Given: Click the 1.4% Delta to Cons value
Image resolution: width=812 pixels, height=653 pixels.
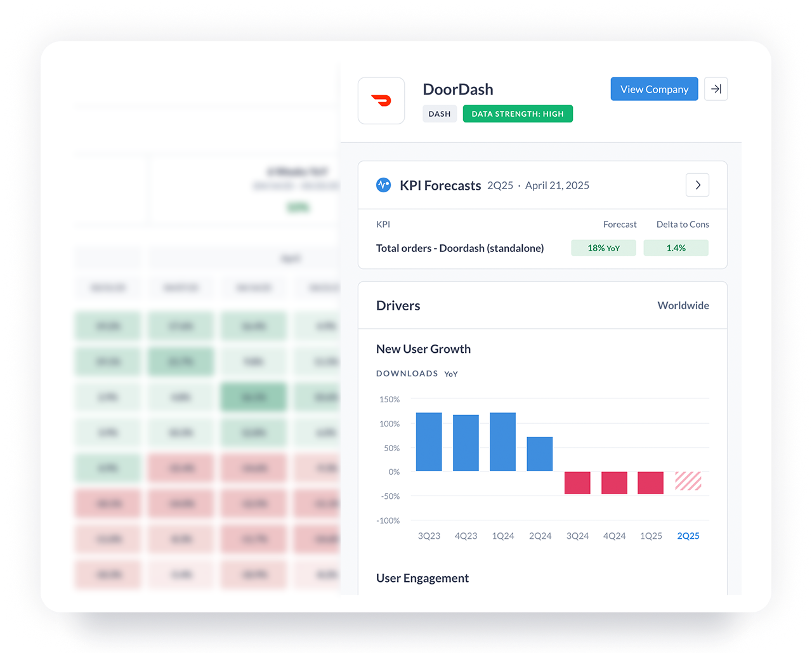Looking at the screenshot, I should click(676, 248).
